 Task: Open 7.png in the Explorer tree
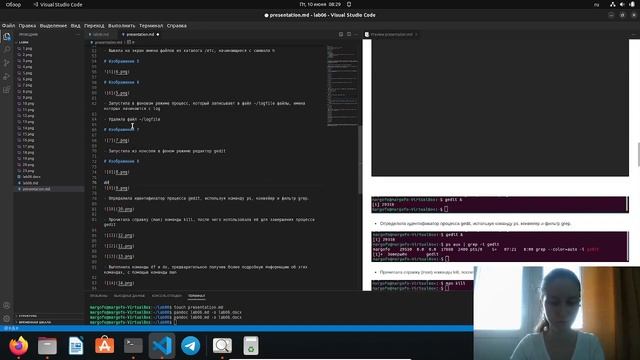pyautogui.click(x=27, y=85)
